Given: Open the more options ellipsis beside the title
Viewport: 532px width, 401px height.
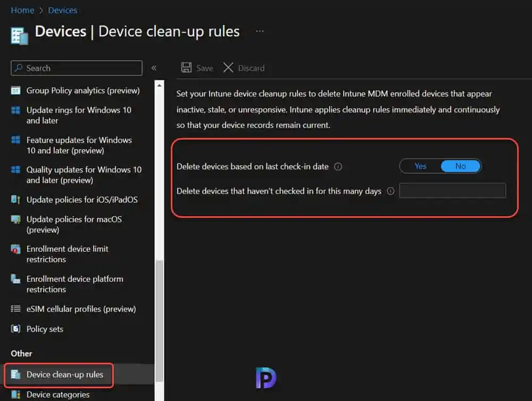Looking at the screenshot, I should (x=260, y=31).
